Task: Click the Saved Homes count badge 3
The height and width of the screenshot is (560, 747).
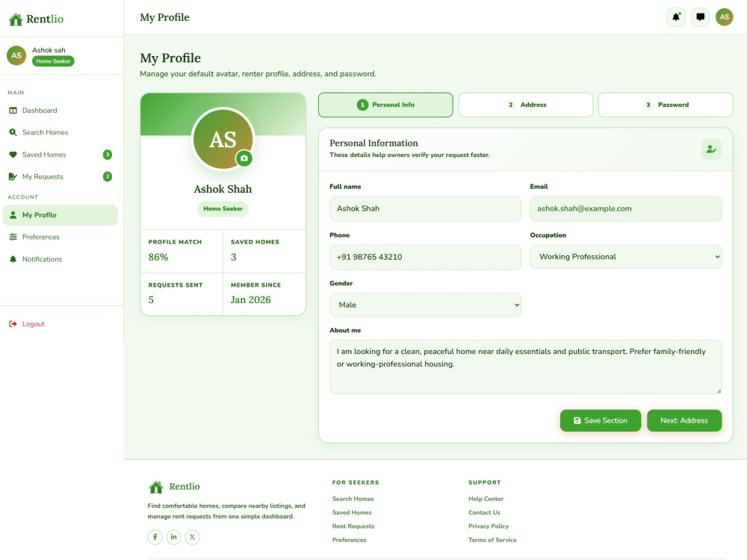Action: 108,155
